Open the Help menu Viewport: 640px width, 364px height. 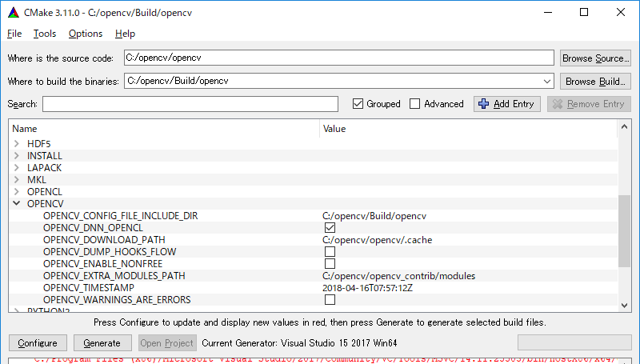coord(125,34)
